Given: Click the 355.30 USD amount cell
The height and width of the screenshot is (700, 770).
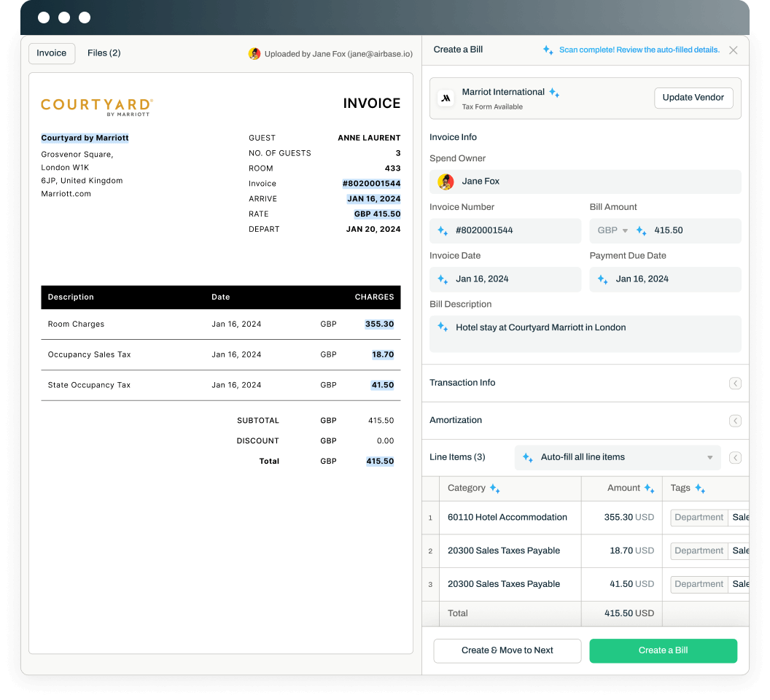Looking at the screenshot, I should 622,517.
